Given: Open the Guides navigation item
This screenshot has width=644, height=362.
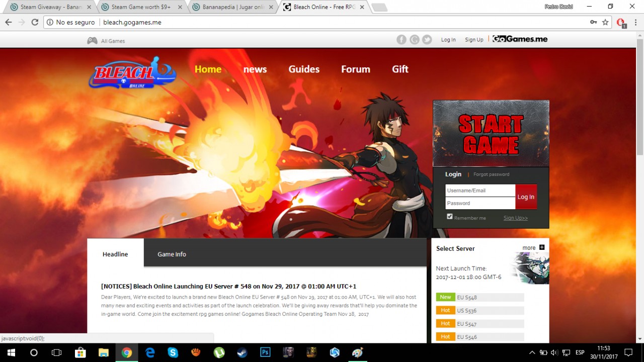Looking at the screenshot, I should [304, 69].
